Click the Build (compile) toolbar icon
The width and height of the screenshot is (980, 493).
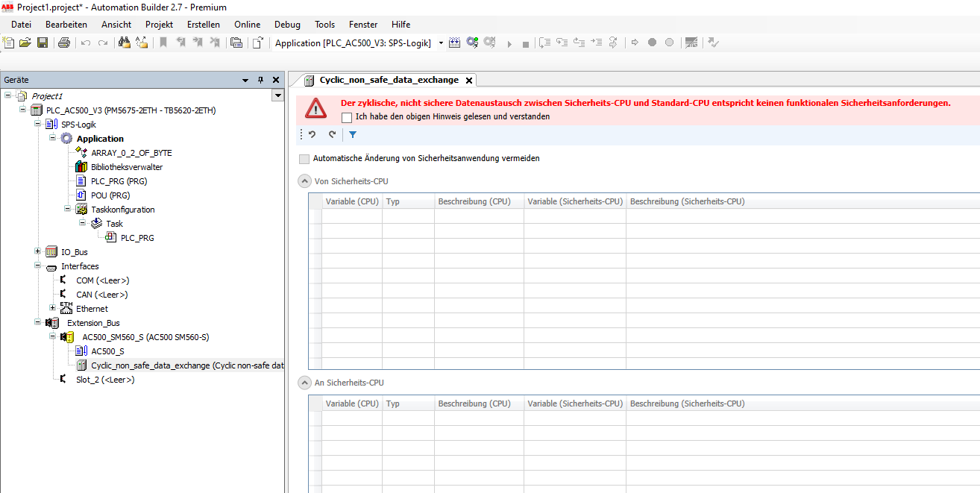coord(454,43)
